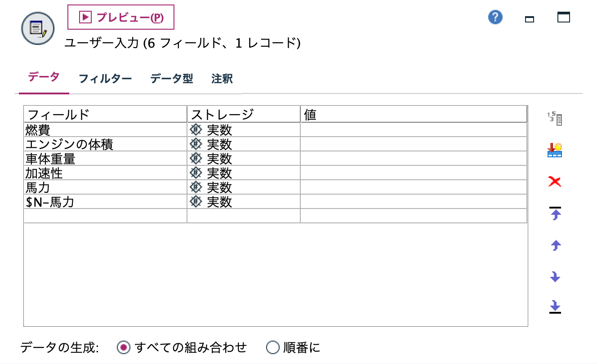Image resolution: width=597 pixels, height=364 pixels.
Task: Insert values from data using toolbar icon
Action: (x=554, y=151)
